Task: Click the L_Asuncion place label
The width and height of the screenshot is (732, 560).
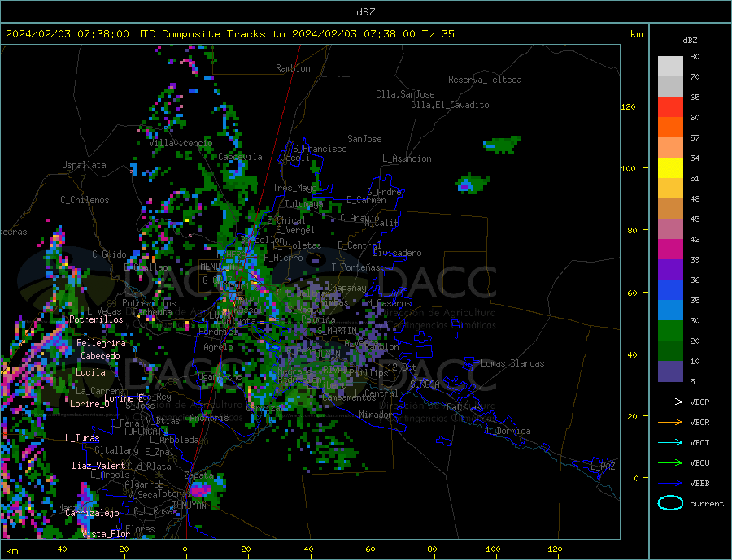Action: pos(407,158)
